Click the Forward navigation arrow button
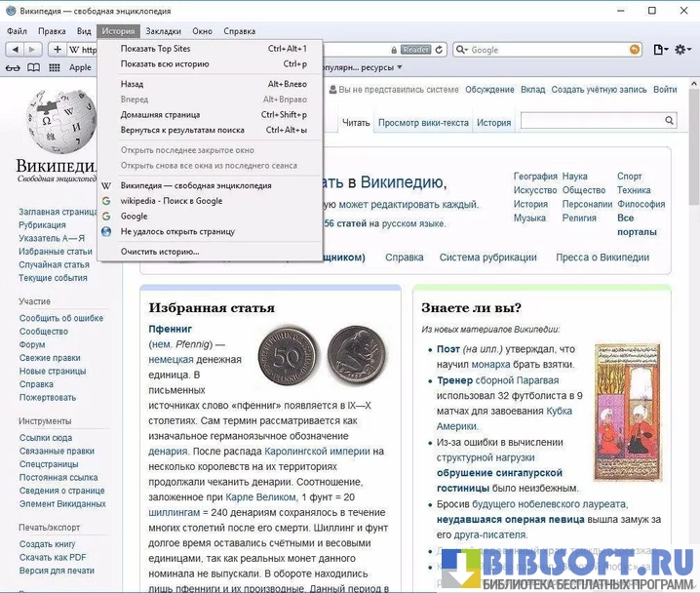 (34, 49)
